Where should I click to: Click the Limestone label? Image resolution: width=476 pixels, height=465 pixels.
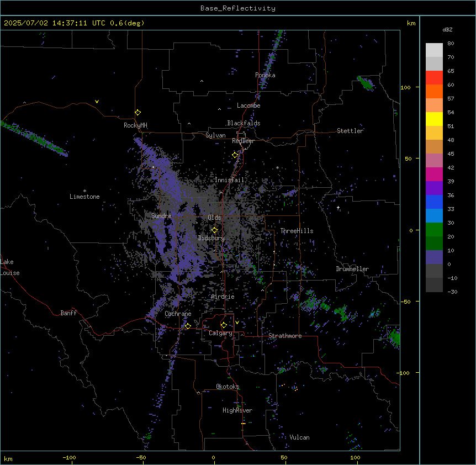pyautogui.click(x=84, y=197)
